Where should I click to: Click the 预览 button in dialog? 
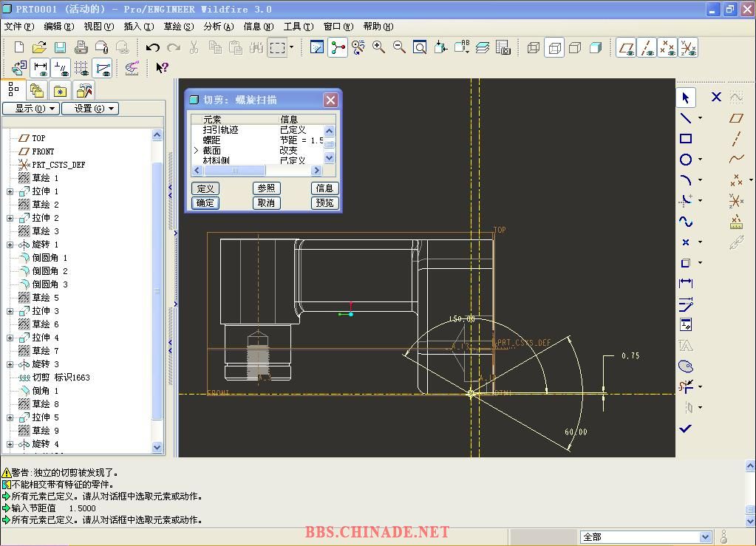point(324,203)
